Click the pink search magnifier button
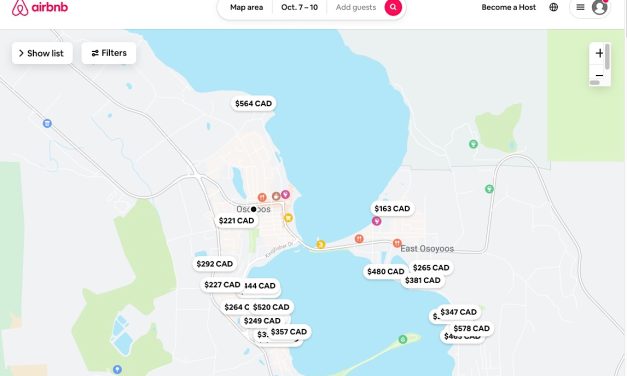Image resolution: width=627 pixels, height=376 pixels. [393, 8]
